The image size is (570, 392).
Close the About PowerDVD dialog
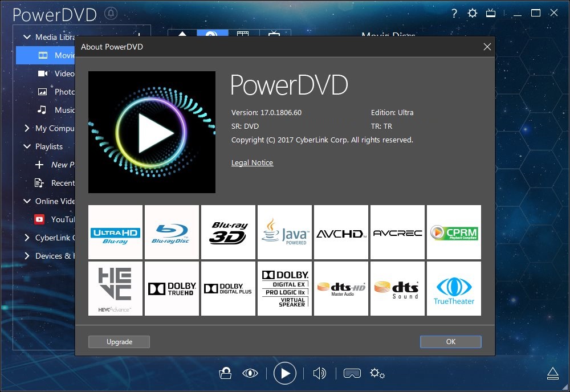point(487,47)
